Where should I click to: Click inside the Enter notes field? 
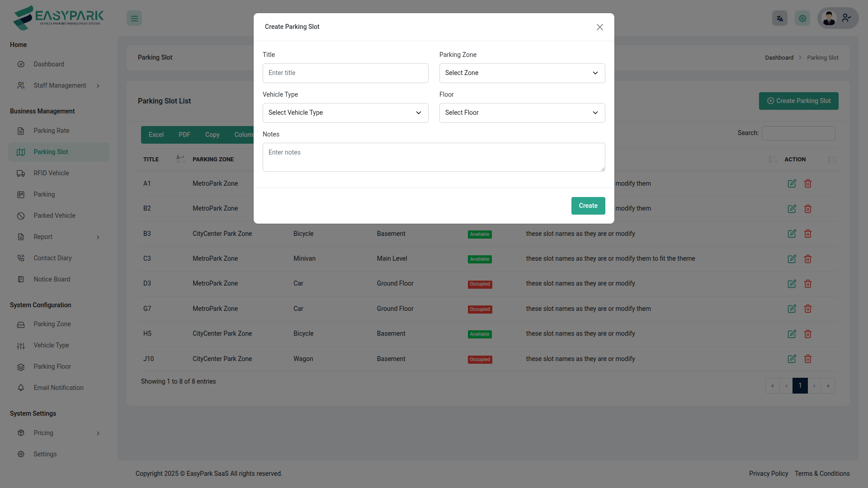click(434, 157)
